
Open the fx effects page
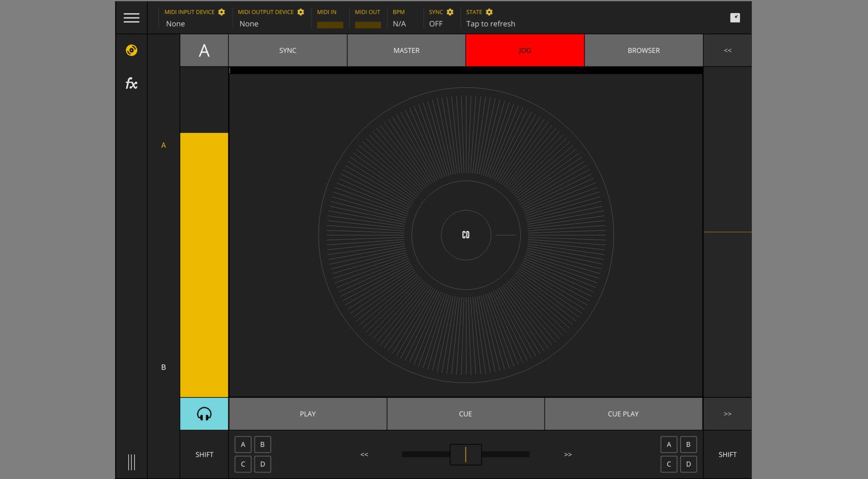pyautogui.click(x=131, y=83)
